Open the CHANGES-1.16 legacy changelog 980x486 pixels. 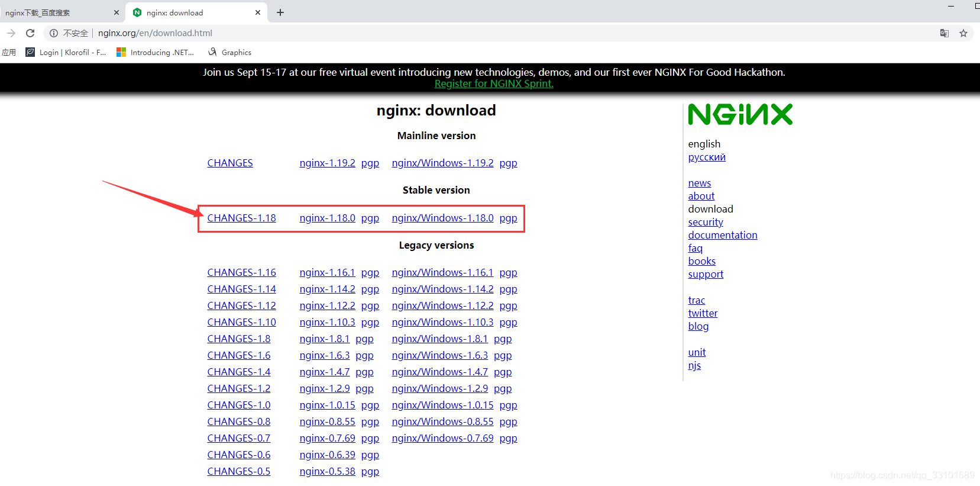[x=242, y=272]
